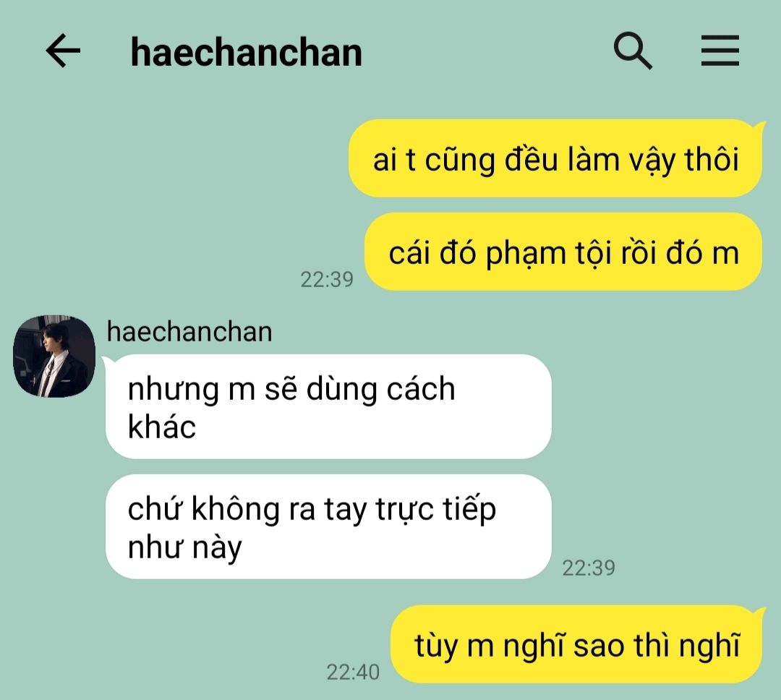Select message "tùy m nghĩ sao thì nghĩ"
781x700 pixels.
(577, 644)
